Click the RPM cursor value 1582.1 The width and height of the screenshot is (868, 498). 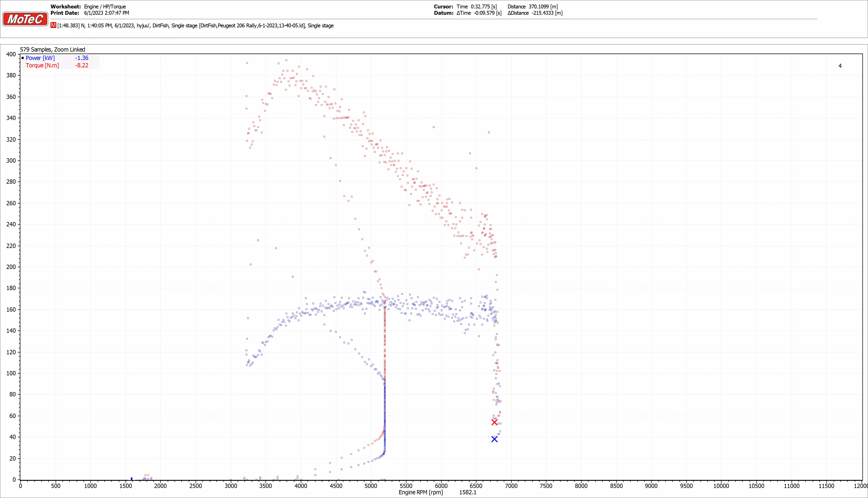point(467,493)
